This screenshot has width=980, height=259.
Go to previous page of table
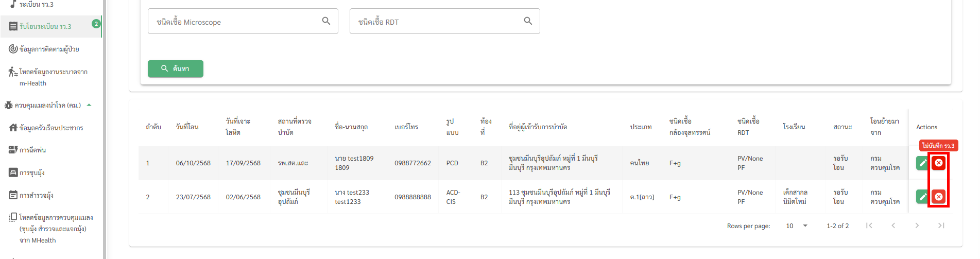pos(893,226)
